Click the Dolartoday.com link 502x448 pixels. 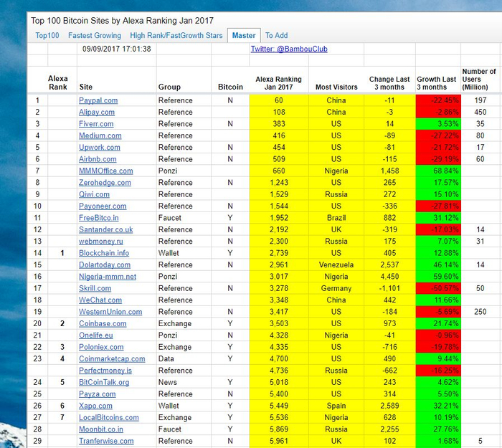click(x=105, y=265)
